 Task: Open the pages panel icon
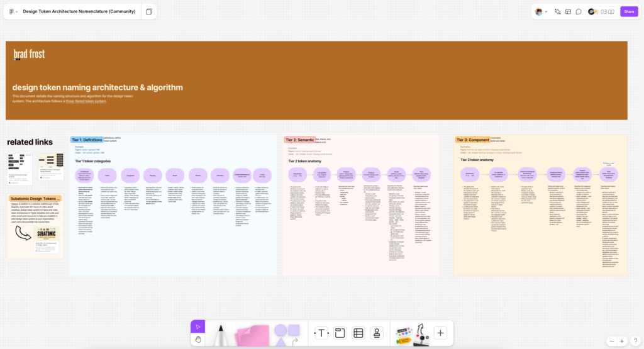pos(149,11)
